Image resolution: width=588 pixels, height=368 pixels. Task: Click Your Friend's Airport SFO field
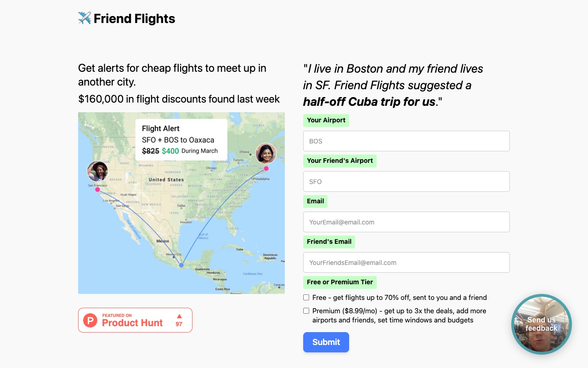point(406,181)
